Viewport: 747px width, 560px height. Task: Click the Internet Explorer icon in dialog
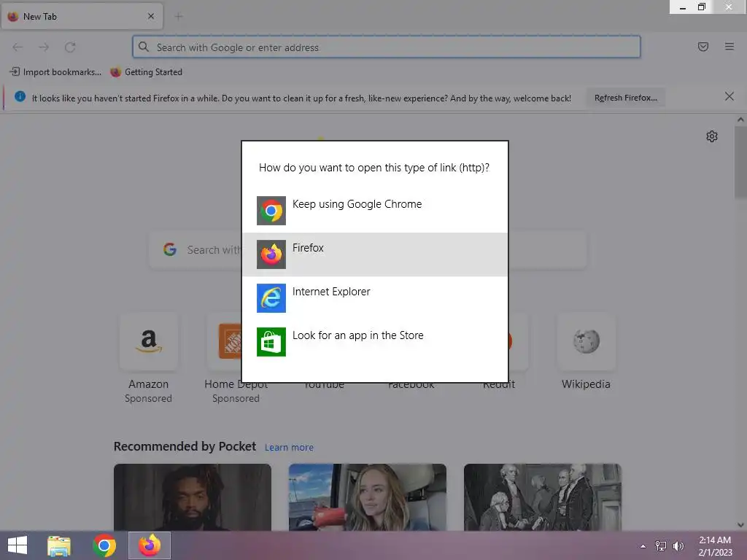[271, 298]
